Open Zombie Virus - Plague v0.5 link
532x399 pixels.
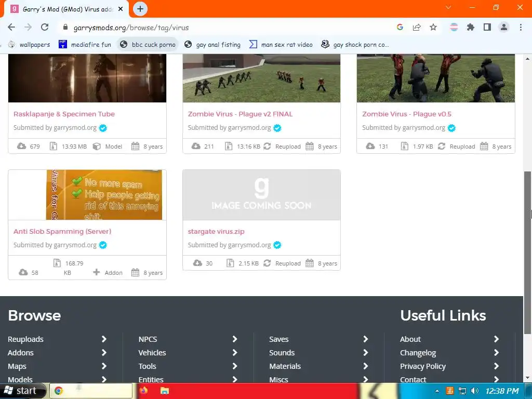tap(406, 114)
